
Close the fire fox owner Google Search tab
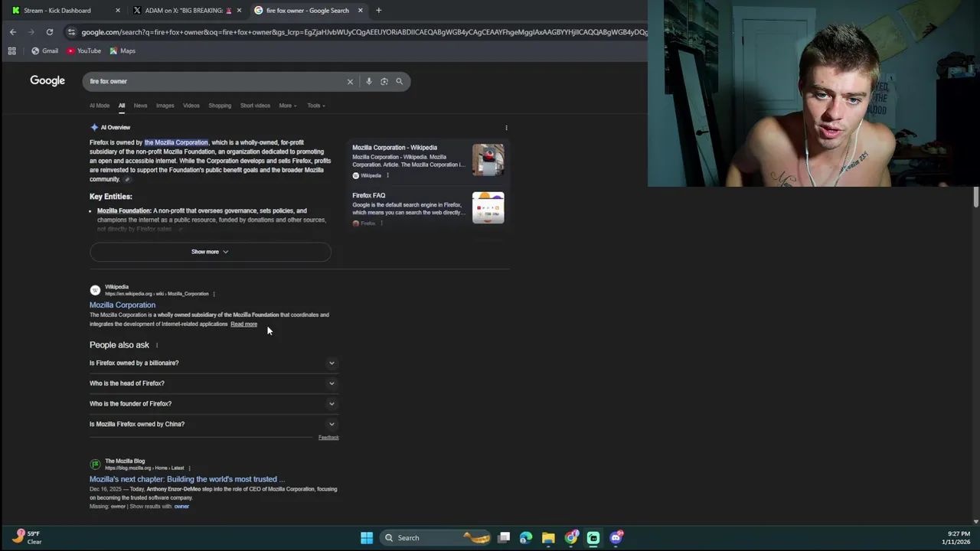360,11
